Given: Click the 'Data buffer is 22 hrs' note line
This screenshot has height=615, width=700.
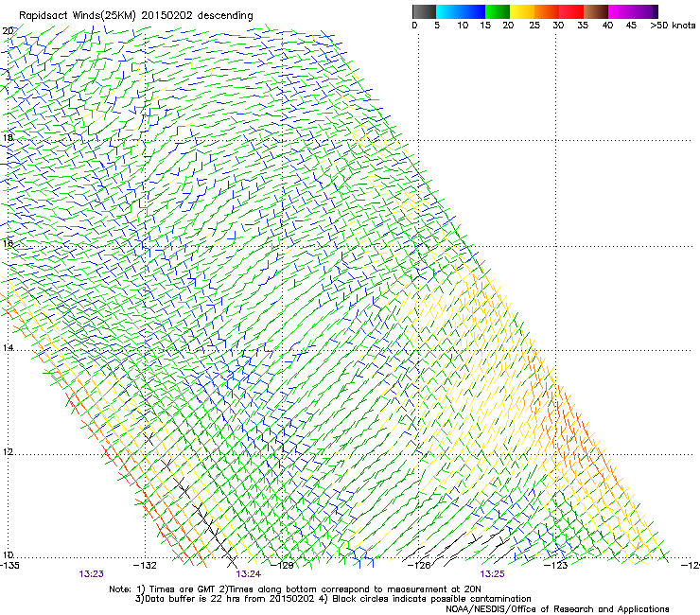Looking at the screenshot, I should [333, 599].
